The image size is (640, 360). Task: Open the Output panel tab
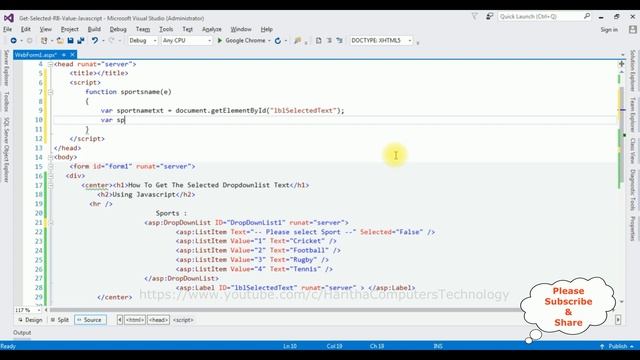coord(22,333)
